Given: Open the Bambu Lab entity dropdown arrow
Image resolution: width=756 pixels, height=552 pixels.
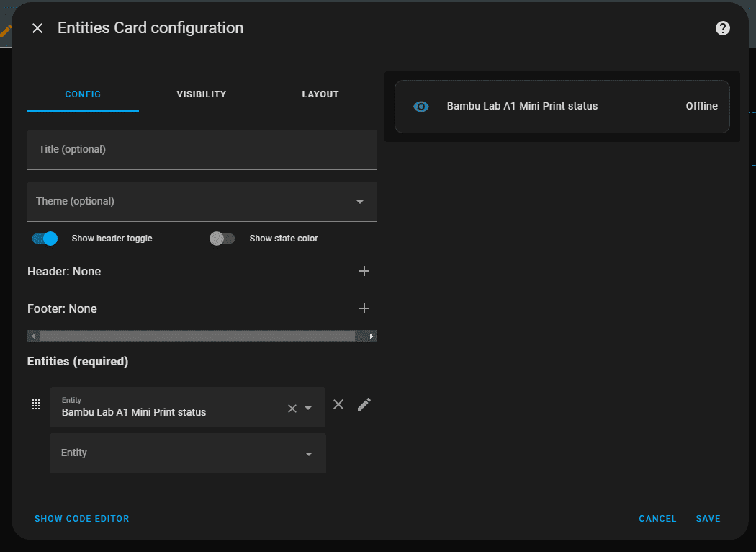Looking at the screenshot, I should point(310,408).
